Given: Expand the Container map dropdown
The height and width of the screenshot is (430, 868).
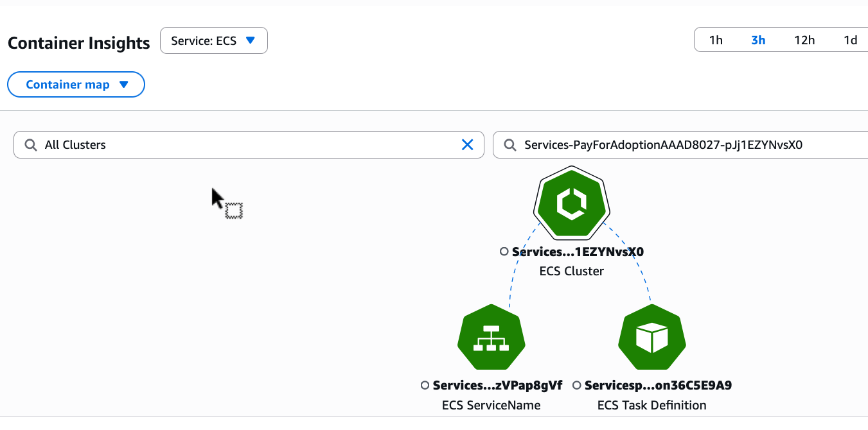Looking at the screenshot, I should click(76, 85).
